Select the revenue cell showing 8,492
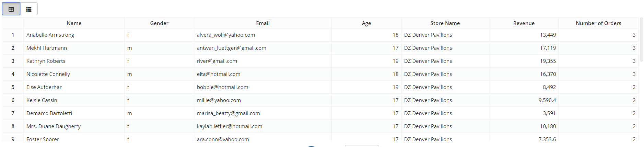644x147 pixels. (549, 87)
